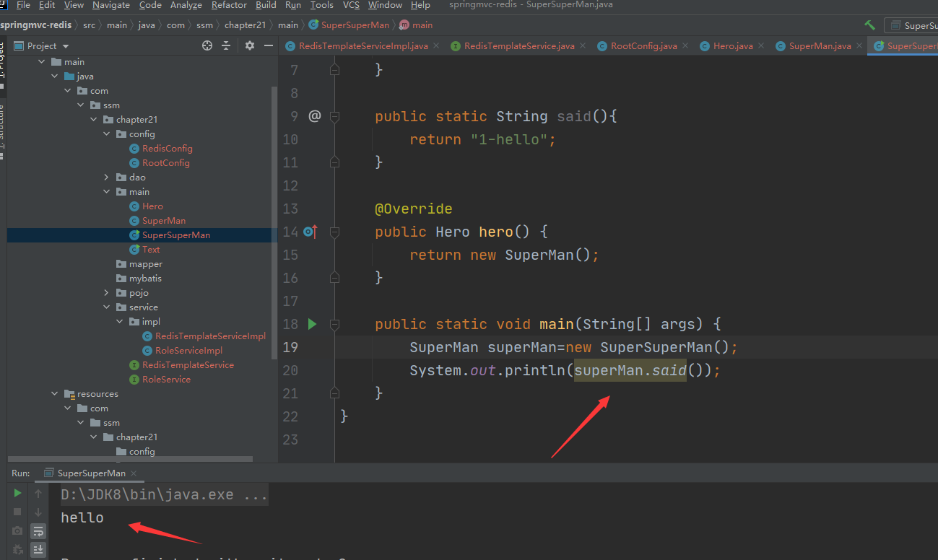This screenshot has width=938, height=560.
Task: Go up the stack trace with up arrow
Action: point(38,494)
